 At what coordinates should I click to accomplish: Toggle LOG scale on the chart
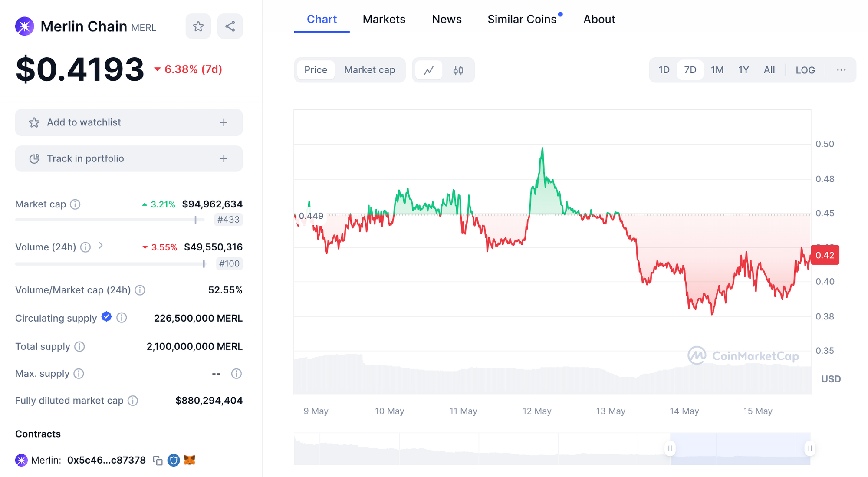pyautogui.click(x=805, y=70)
